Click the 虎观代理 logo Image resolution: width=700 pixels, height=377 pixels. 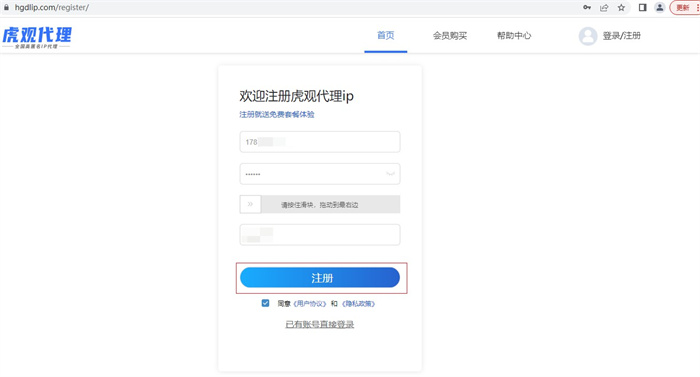37,38
